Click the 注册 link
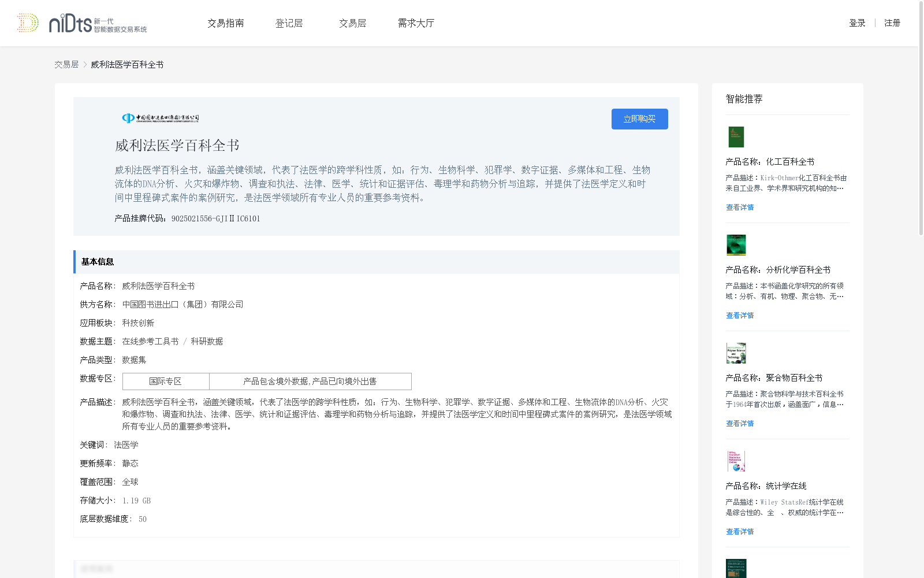 click(x=892, y=23)
